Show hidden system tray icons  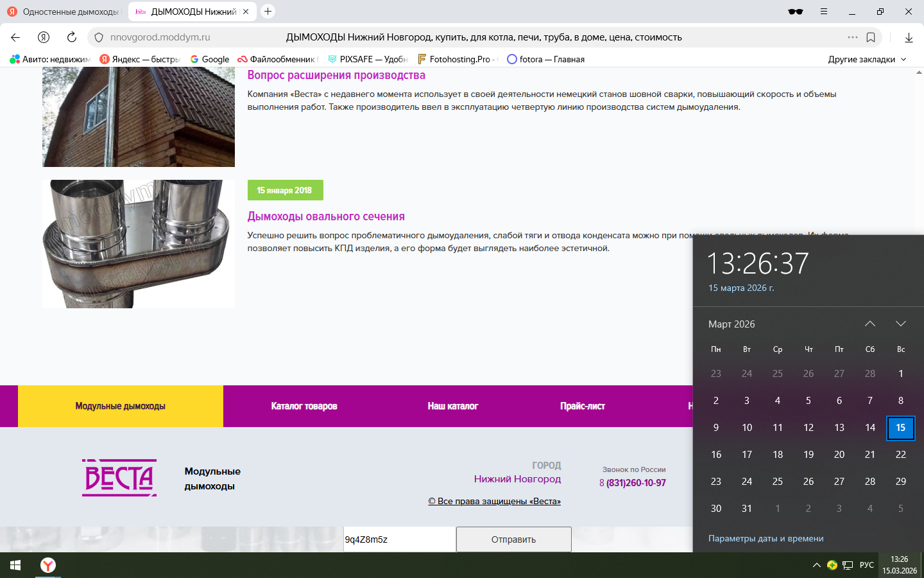(816, 565)
